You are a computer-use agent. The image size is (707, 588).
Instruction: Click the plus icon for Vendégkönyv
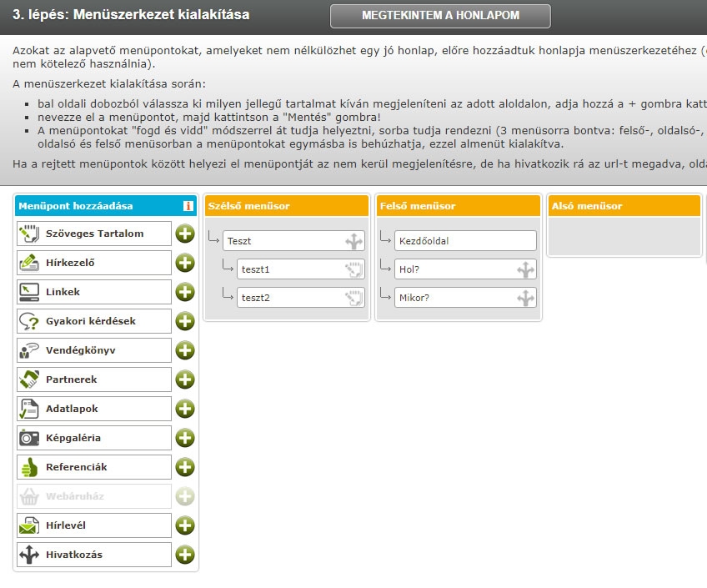click(x=184, y=351)
